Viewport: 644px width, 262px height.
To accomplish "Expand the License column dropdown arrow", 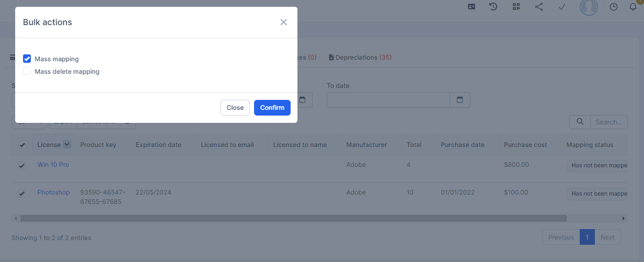I will (x=67, y=145).
